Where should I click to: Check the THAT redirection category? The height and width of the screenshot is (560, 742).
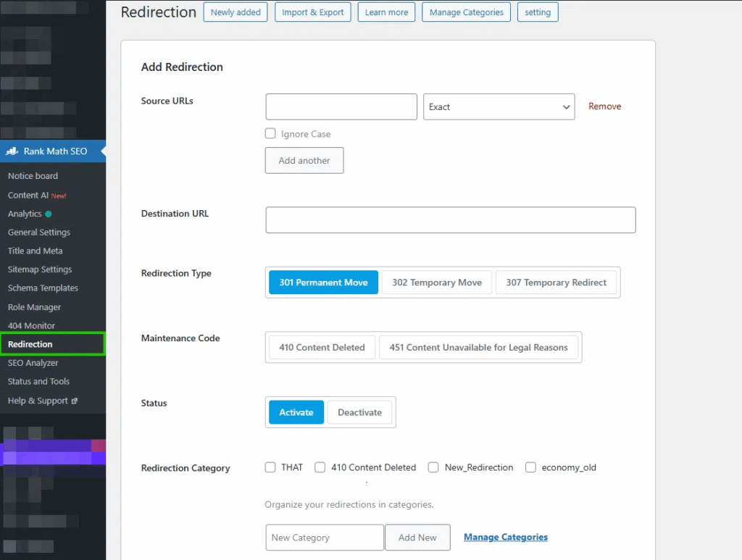point(270,467)
